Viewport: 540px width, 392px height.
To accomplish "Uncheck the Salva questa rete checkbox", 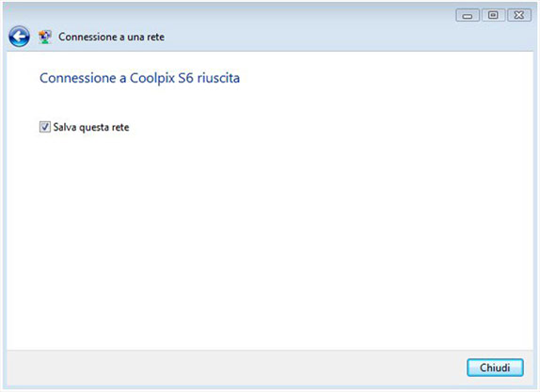I will pyautogui.click(x=45, y=127).
